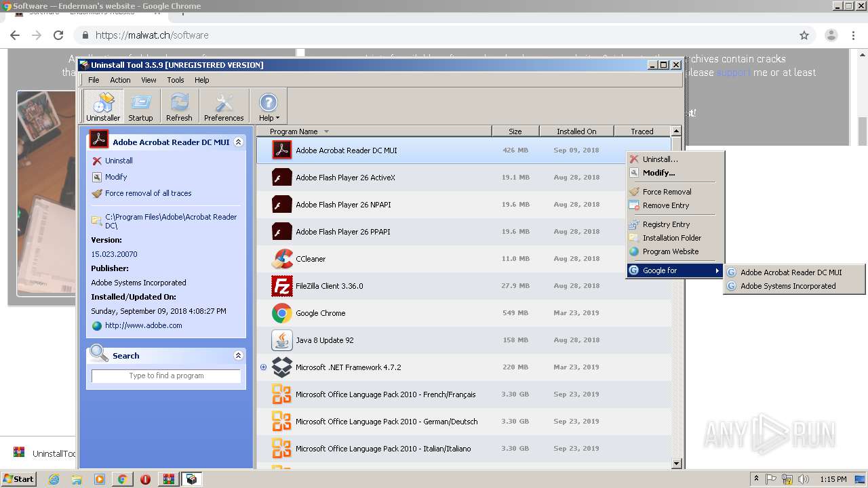Sort programs by Installed On column

[x=576, y=131]
